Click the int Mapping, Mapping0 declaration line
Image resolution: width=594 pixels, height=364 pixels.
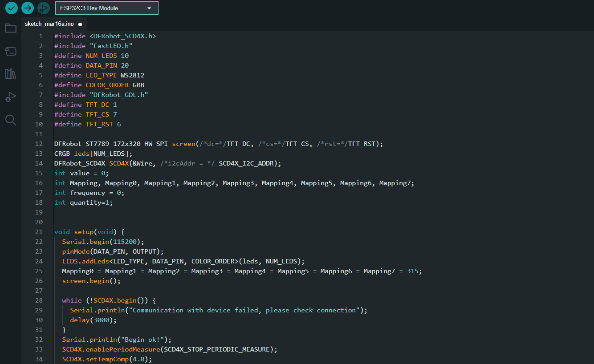[234, 183]
